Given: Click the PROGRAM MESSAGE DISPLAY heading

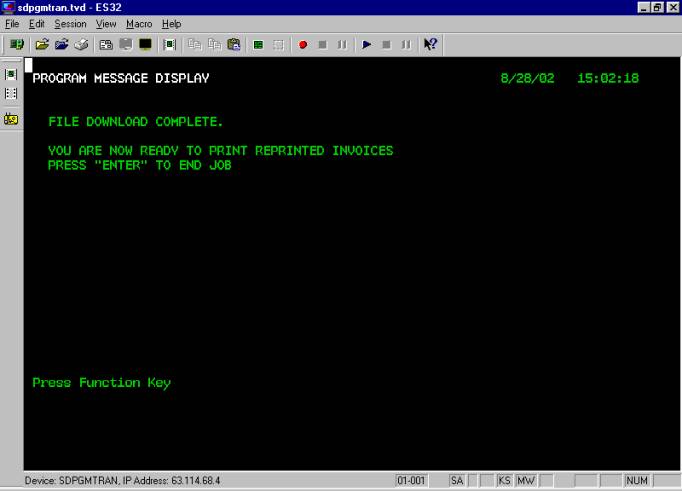Looking at the screenshot, I should pyautogui.click(x=121, y=78).
